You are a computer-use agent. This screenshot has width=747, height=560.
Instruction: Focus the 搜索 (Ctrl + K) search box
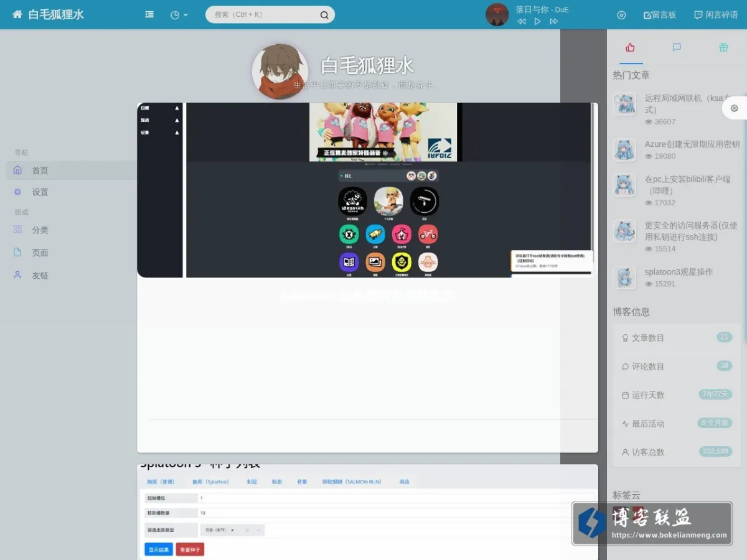click(270, 15)
